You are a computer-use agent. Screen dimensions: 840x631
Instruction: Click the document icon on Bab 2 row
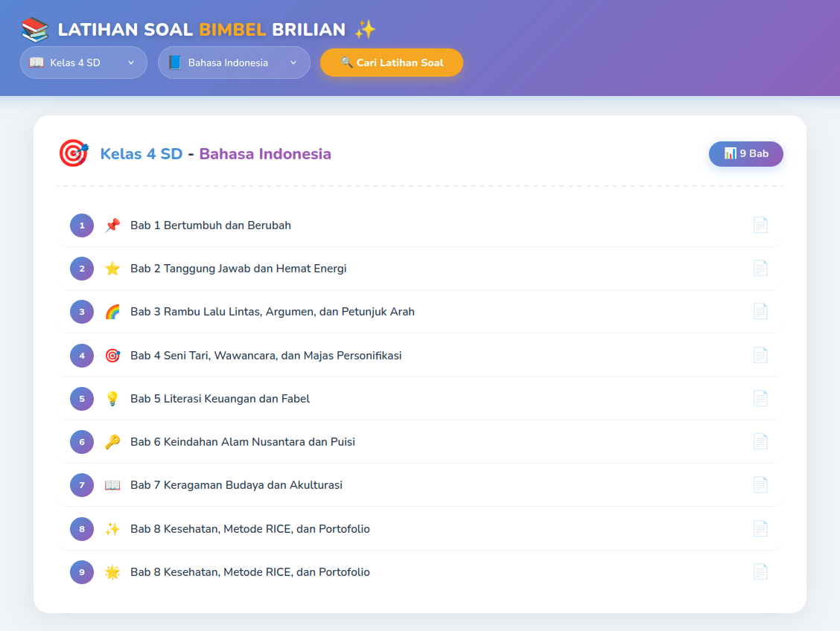pyautogui.click(x=760, y=268)
